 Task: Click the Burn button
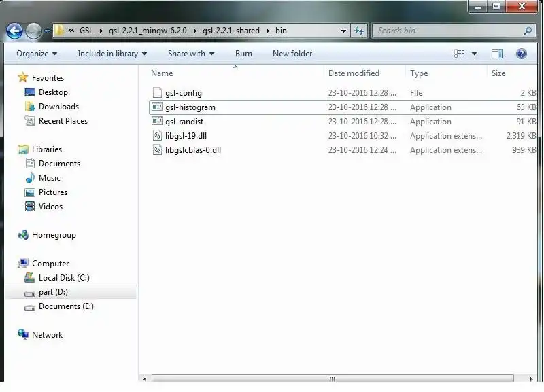[x=243, y=54]
